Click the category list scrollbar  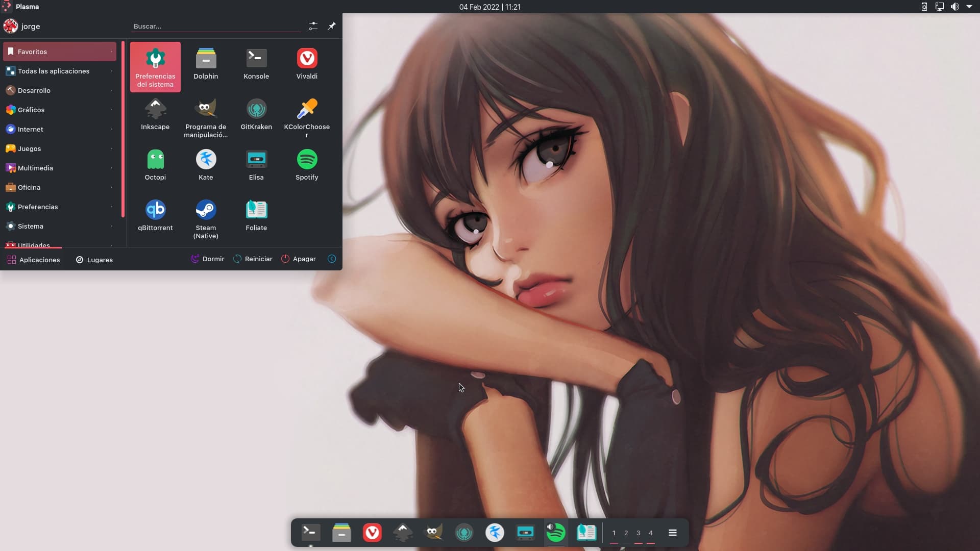coord(123,129)
